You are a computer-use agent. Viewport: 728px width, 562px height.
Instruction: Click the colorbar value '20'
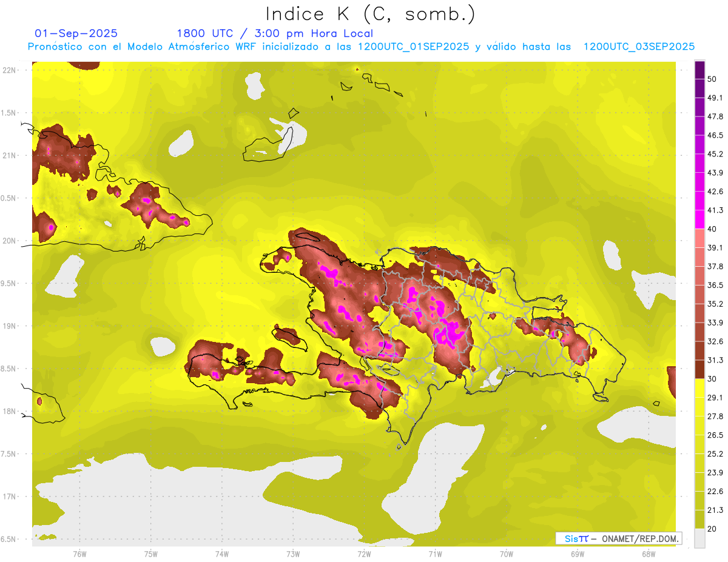(713, 529)
